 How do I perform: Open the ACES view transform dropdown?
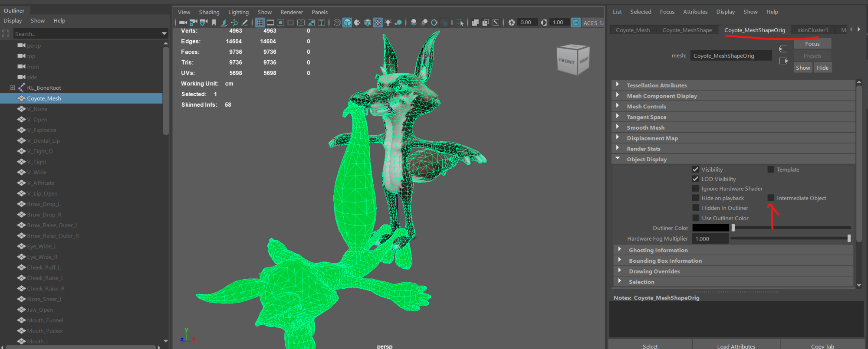click(x=593, y=23)
